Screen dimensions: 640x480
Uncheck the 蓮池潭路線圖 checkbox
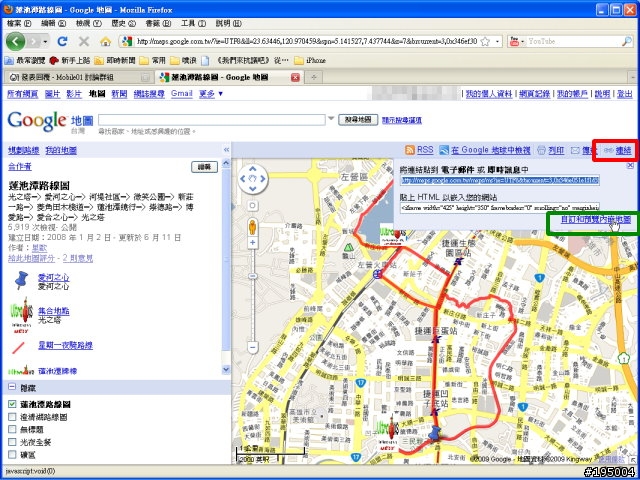click(x=12, y=404)
